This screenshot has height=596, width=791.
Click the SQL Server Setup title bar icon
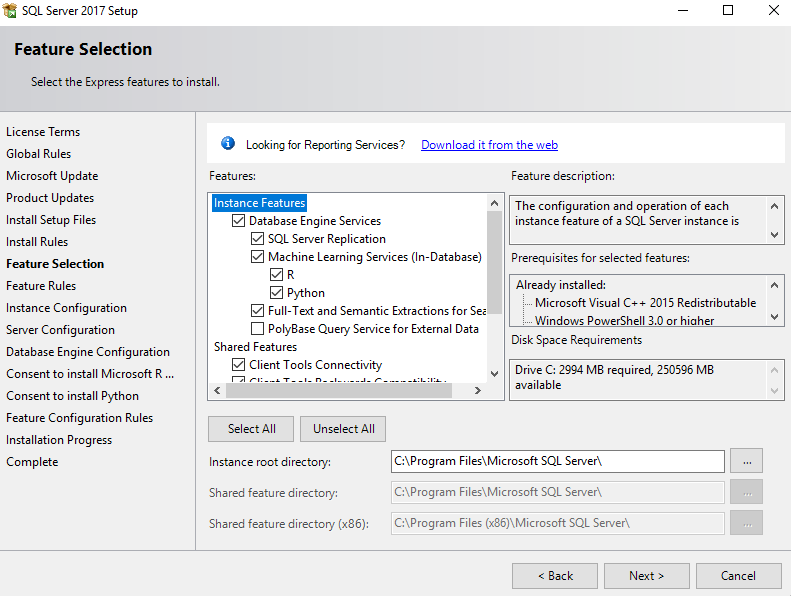point(10,10)
